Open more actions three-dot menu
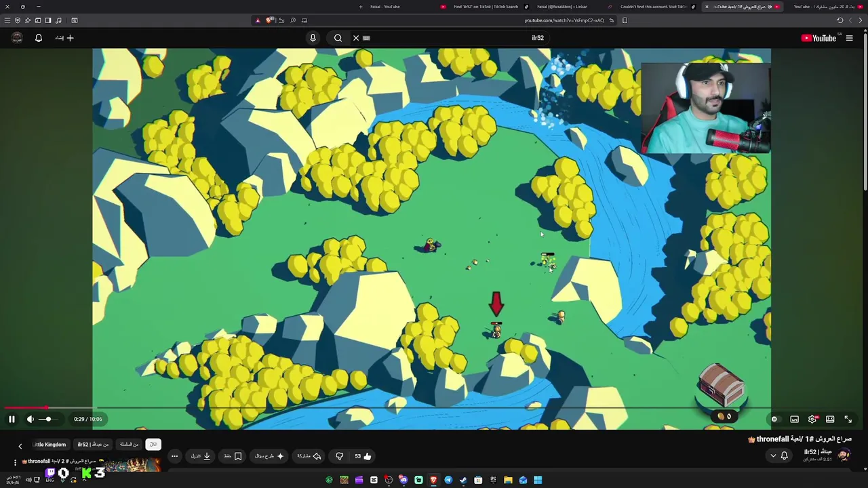 (174, 456)
